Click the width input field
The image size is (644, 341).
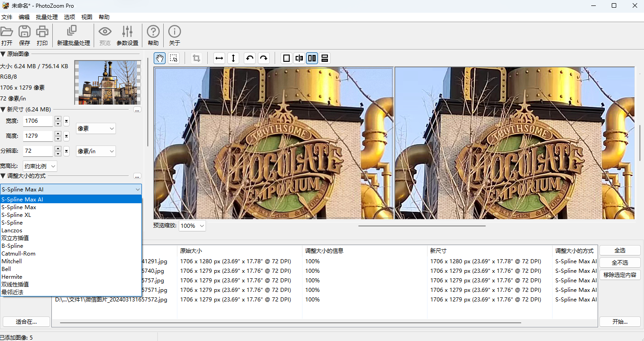coord(38,121)
